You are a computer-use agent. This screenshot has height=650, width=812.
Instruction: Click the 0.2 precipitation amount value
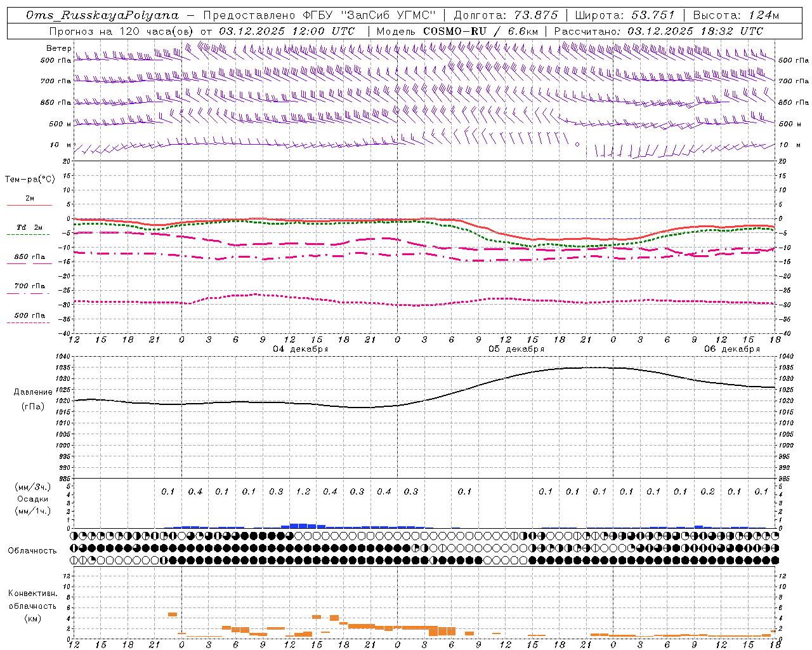pos(707,491)
